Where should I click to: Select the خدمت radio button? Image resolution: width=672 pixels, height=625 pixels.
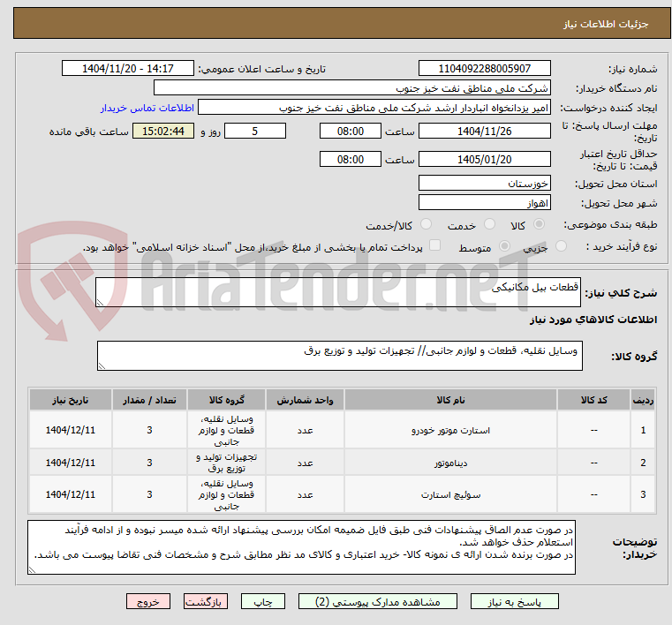(x=489, y=224)
